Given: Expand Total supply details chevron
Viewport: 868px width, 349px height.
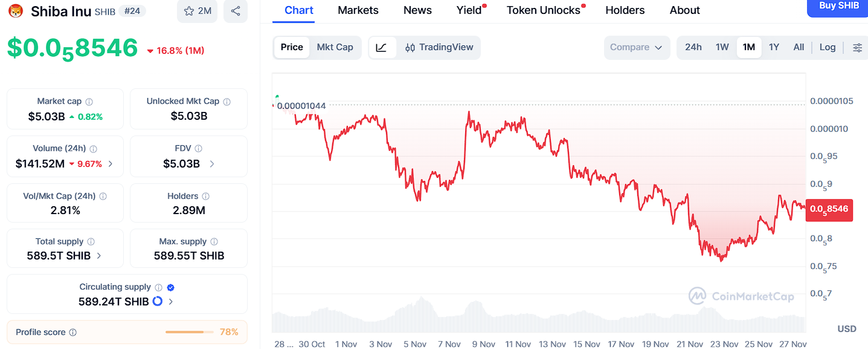Looking at the screenshot, I should (99, 256).
